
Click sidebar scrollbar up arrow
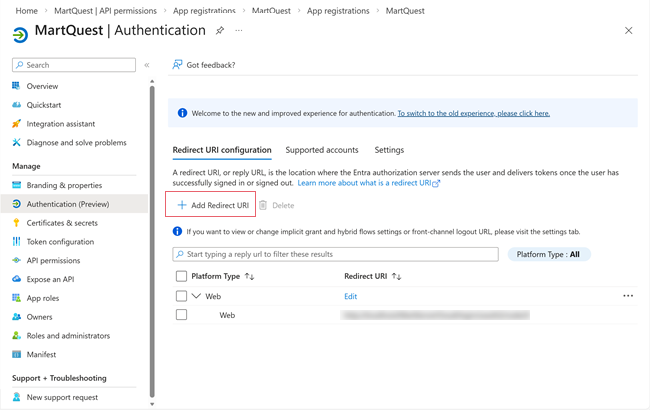(x=152, y=81)
